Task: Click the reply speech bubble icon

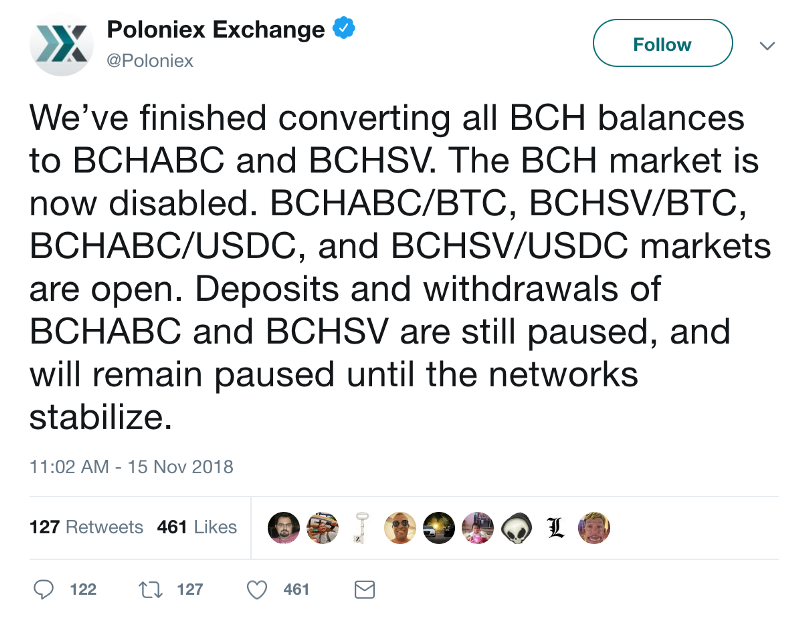Action: (x=43, y=590)
